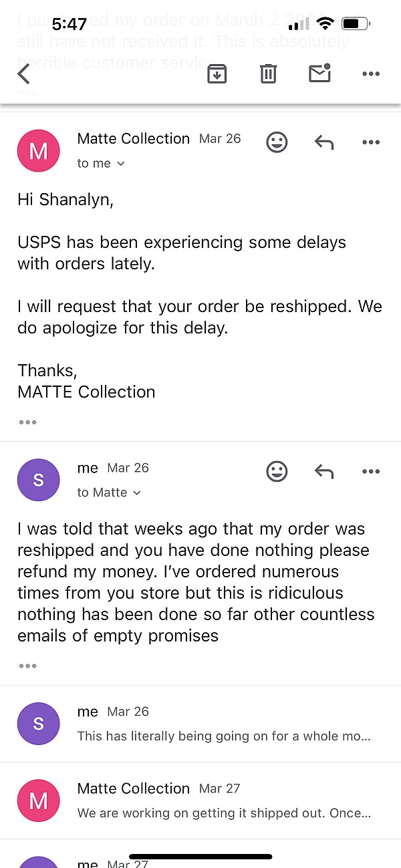401x868 pixels.
Task: Expand collapsed message 'This has literally being going on'
Action: click(200, 724)
